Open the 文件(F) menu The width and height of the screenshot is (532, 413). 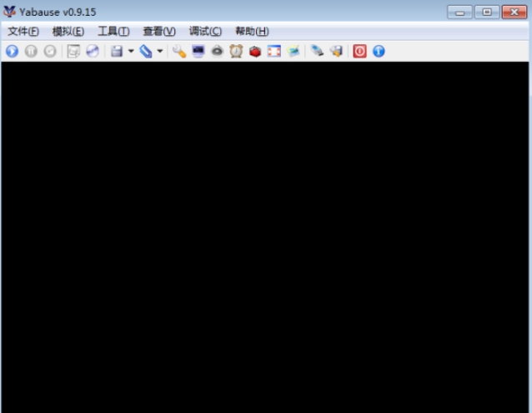click(x=23, y=31)
